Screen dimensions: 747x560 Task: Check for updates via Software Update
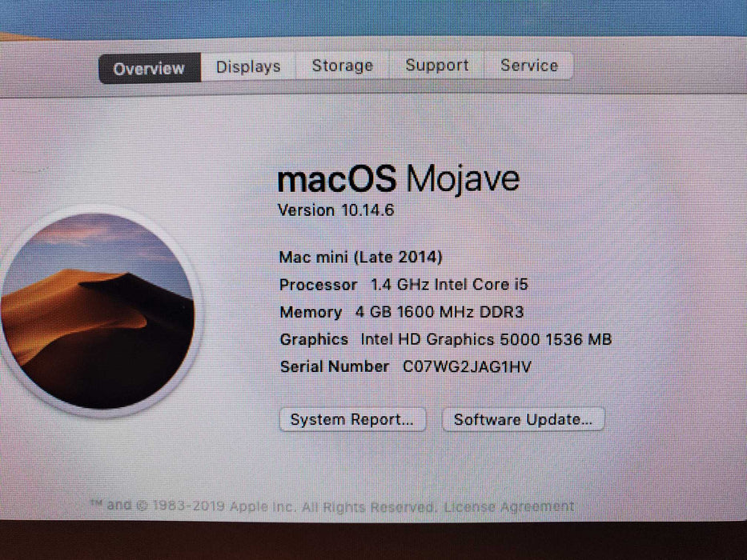click(x=523, y=419)
